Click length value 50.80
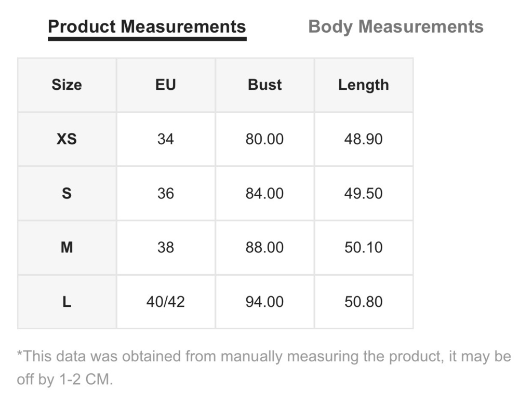 point(364,302)
